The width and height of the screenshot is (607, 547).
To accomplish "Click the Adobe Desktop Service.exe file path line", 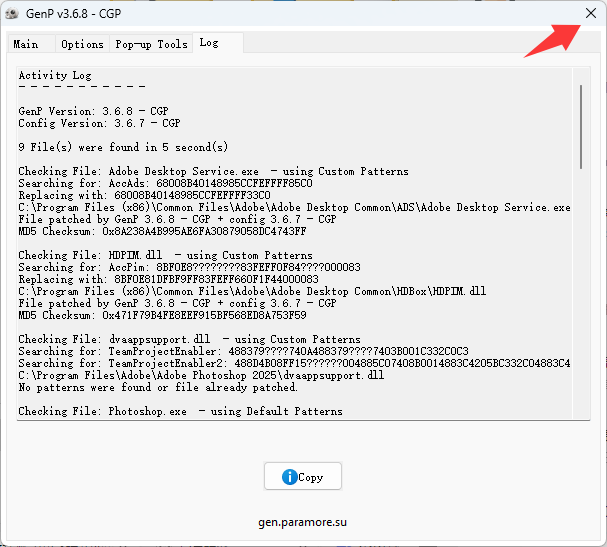I will pyautogui.click(x=294, y=207).
